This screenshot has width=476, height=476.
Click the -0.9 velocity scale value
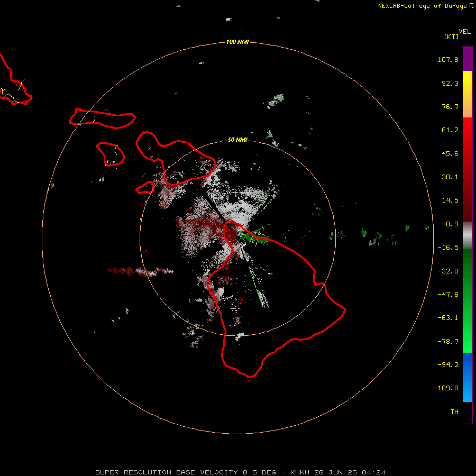450,224
